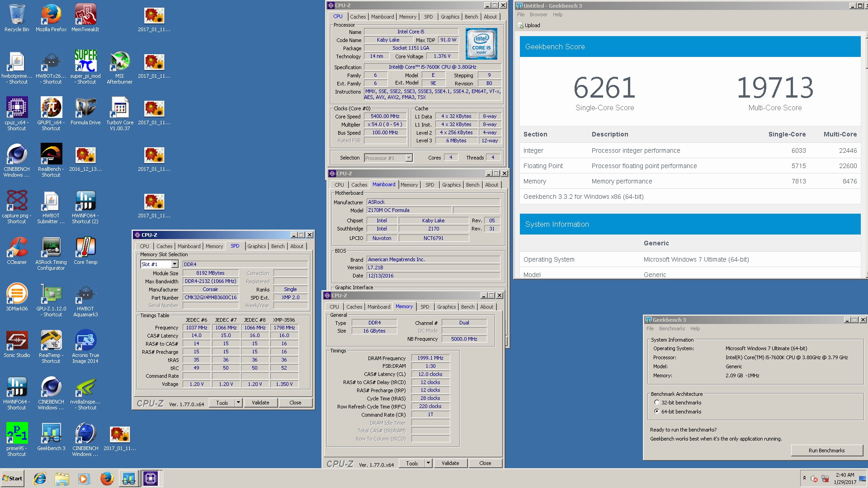Show hidden system tray icons
The image size is (868, 488).
[x=804, y=478]
